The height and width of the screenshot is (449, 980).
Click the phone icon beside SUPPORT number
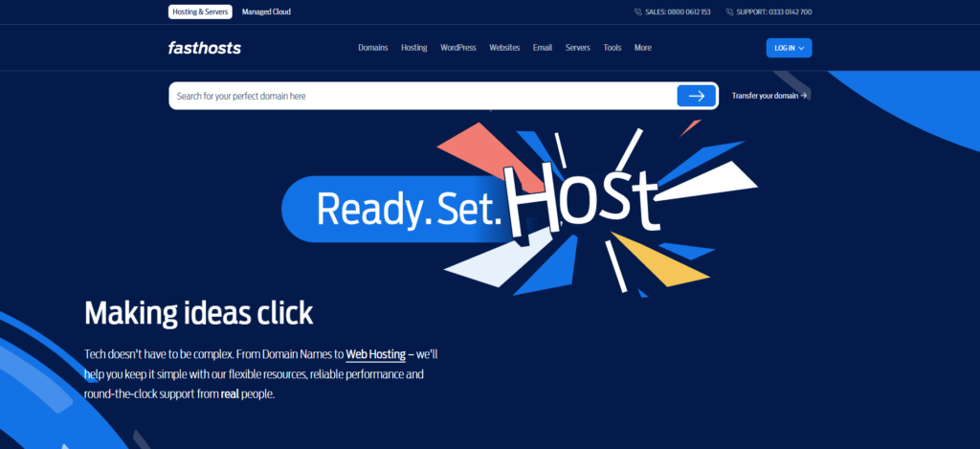point(729,11)
